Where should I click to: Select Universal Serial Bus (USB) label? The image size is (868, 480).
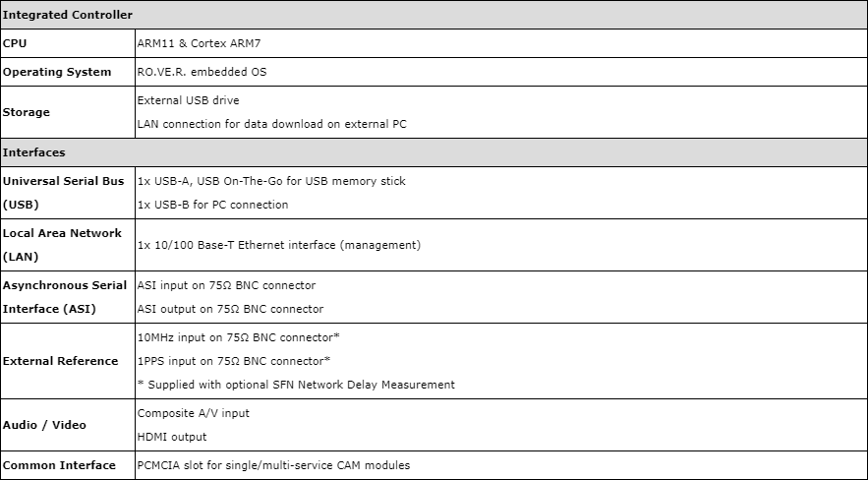(63, 193)
